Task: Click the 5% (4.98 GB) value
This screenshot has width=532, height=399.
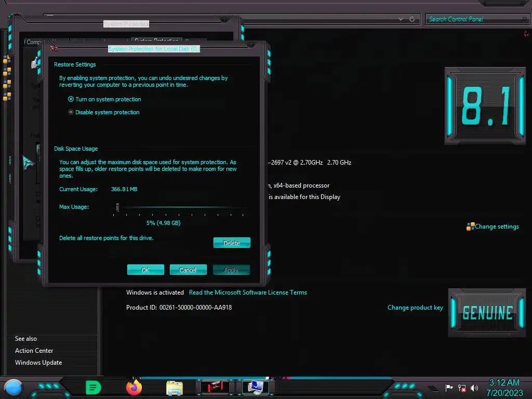Action: pos(163,223)
